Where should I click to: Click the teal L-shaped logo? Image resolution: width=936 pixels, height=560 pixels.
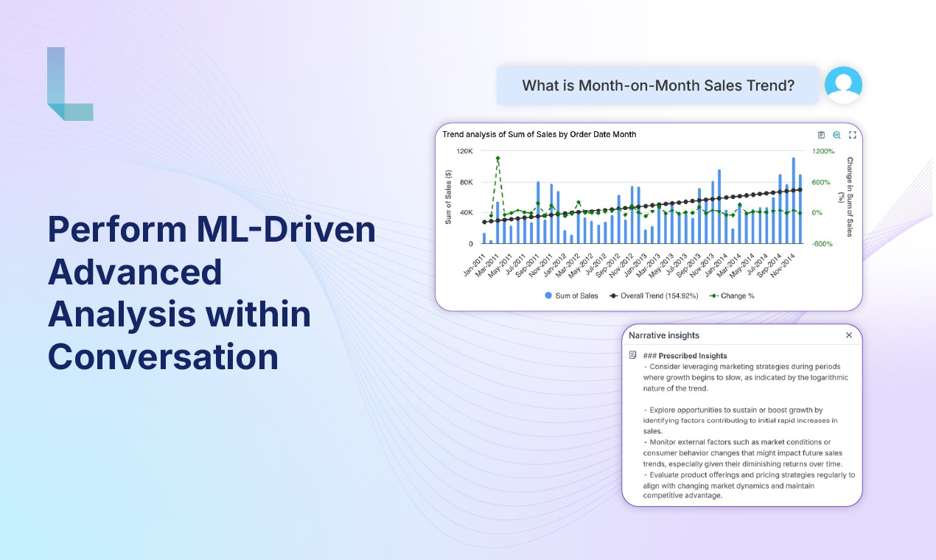(69, 84)
